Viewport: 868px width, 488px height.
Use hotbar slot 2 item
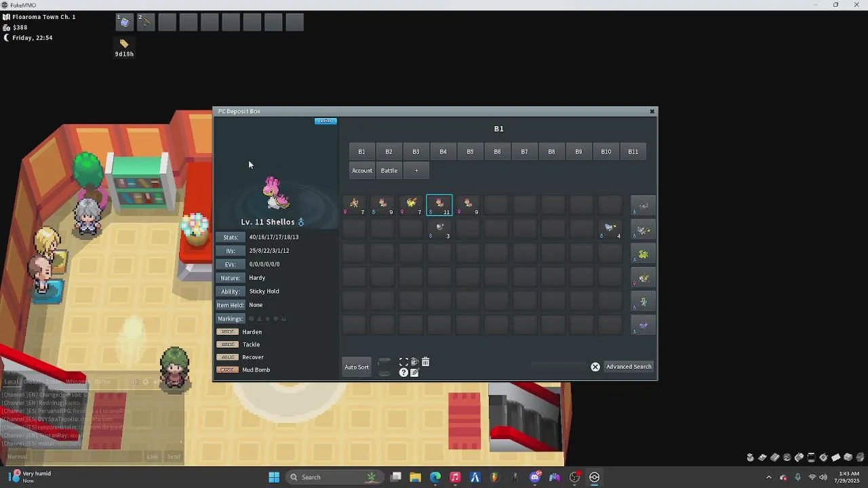[x=145, y=22]
